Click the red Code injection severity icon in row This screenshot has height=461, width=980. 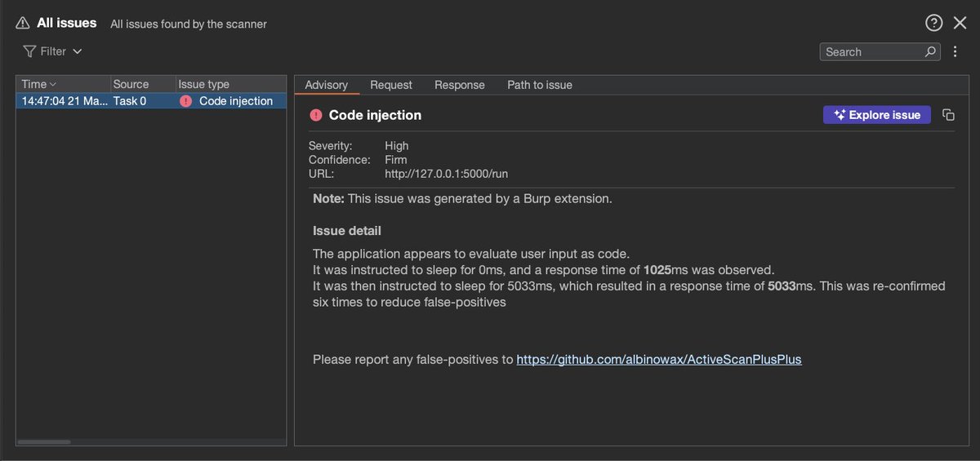pyautogui.click(x=185, y=101)
